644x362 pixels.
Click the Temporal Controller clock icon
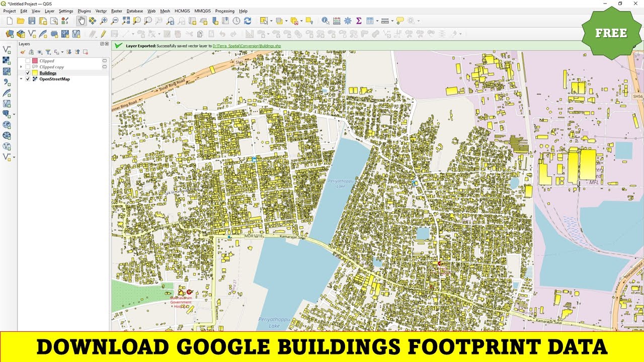tap(236, 21)
